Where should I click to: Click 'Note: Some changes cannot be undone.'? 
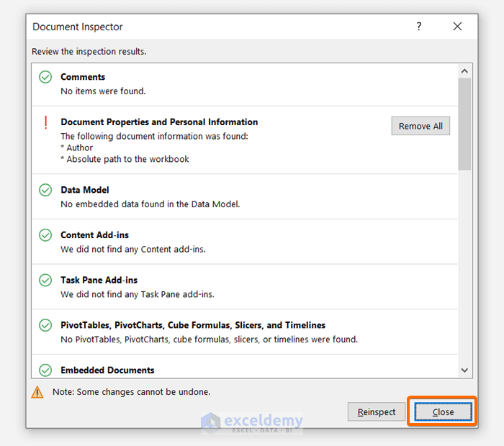coord(132,392)
